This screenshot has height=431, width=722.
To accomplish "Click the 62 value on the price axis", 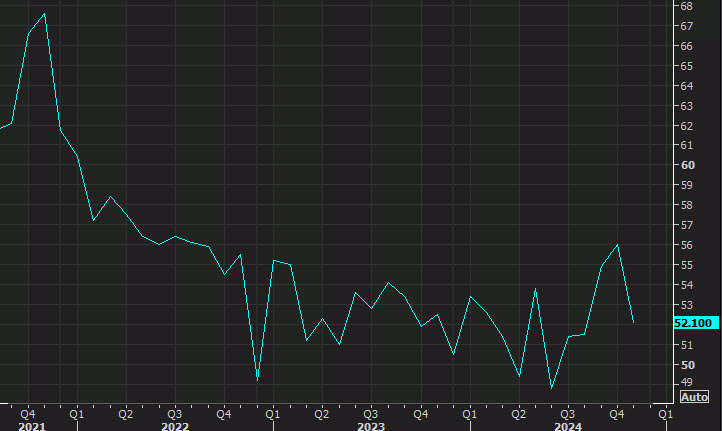I will point(687,126).
